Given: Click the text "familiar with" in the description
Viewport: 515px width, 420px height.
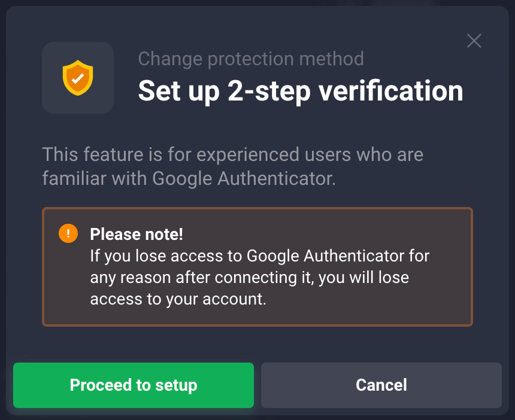Looking at the screenshot, I should click(95, 178).
